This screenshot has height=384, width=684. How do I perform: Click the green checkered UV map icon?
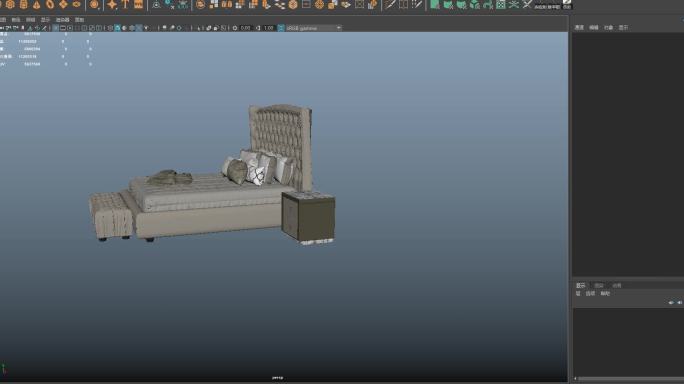click(501, 5)
